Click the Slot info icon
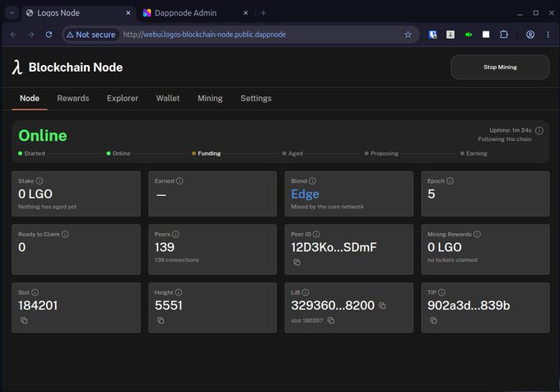Viewport: 560px width, 392px height. click(x=35, y=292)
